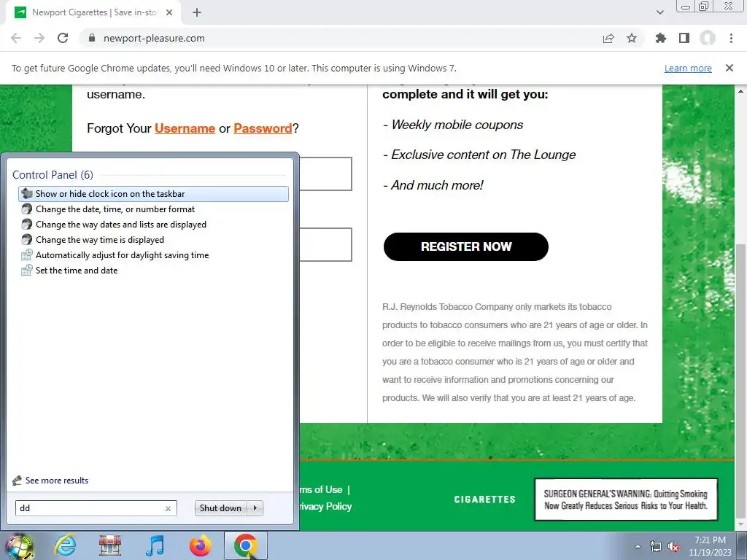Click See more results
This screenshot has height=560, width=747.
tap(57, 481)
